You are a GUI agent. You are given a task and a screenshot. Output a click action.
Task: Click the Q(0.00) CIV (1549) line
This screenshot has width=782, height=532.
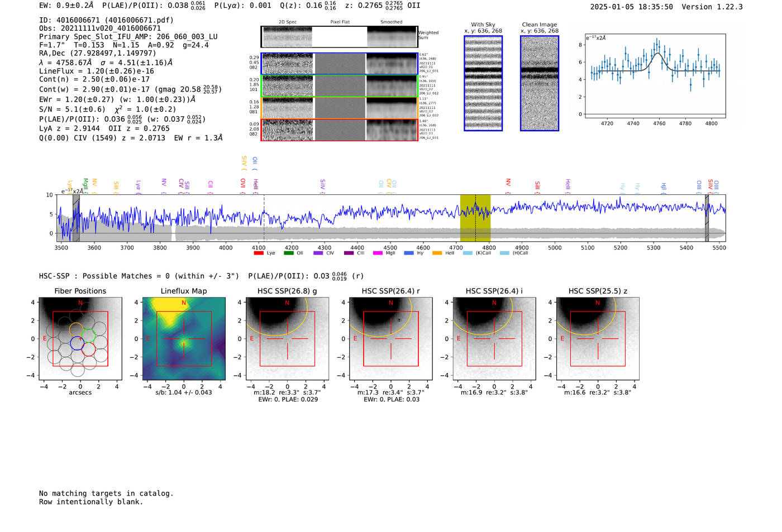[131, 138]
